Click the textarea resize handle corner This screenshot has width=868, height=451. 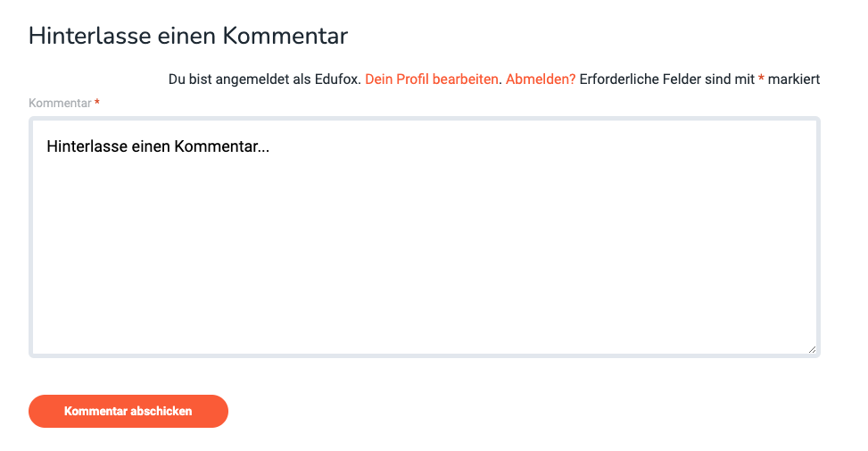click(x=812, y=349)
